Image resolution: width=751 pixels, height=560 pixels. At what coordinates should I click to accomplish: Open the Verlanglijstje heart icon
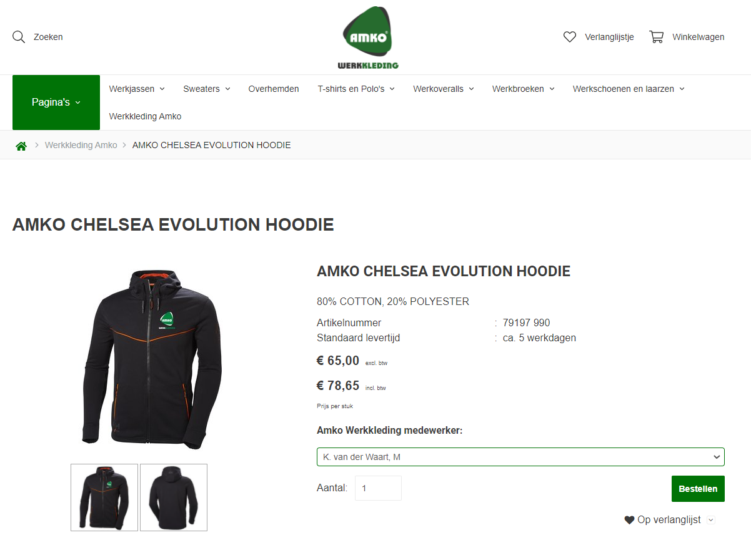[570, 37]
